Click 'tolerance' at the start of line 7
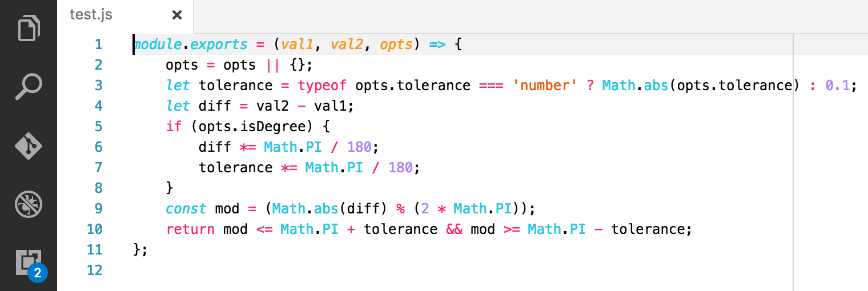The image size is (868, 291). point(236,168)
